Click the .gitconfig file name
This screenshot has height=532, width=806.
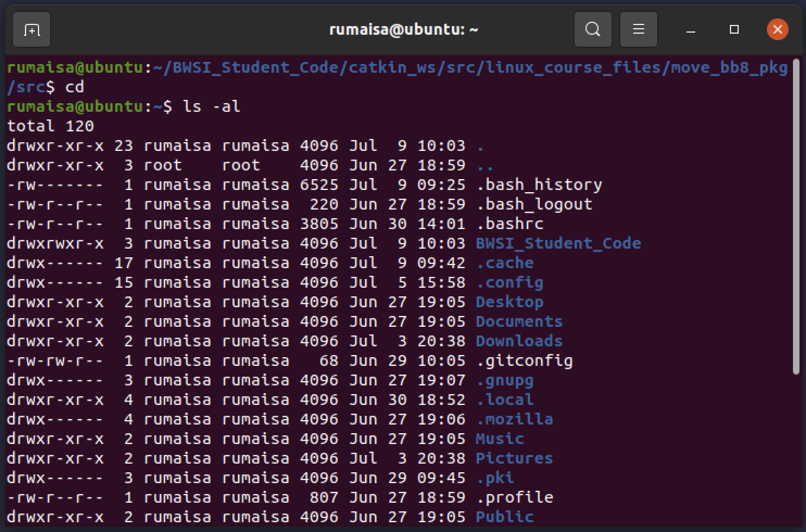tap(525, 360)
